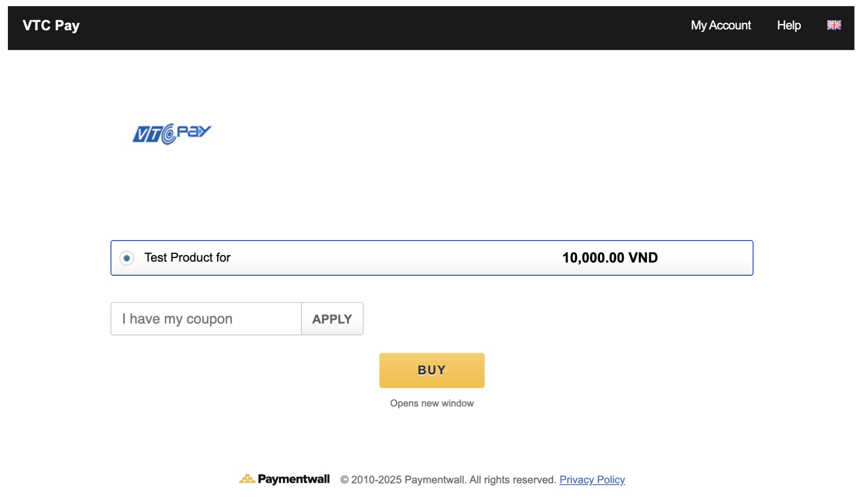This screenshot has height=504, width=868.
Task: Open the Privacy Policy link
Action: click(592, 480)
